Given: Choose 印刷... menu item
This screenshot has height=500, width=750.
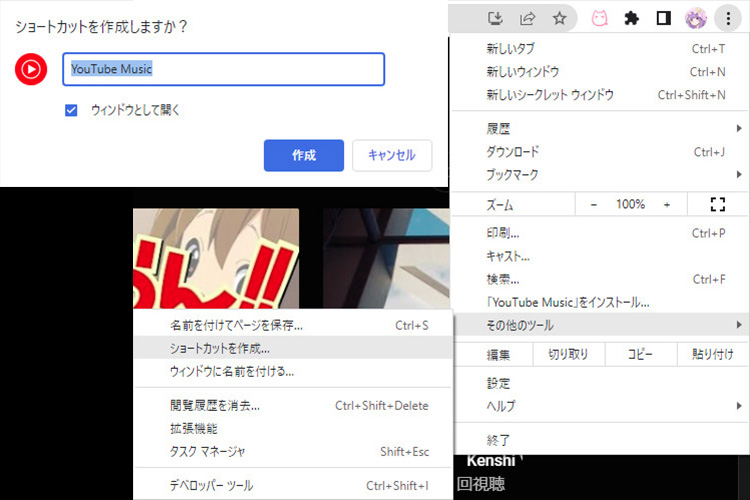Looking at the screenshot, I should [599, 233].
